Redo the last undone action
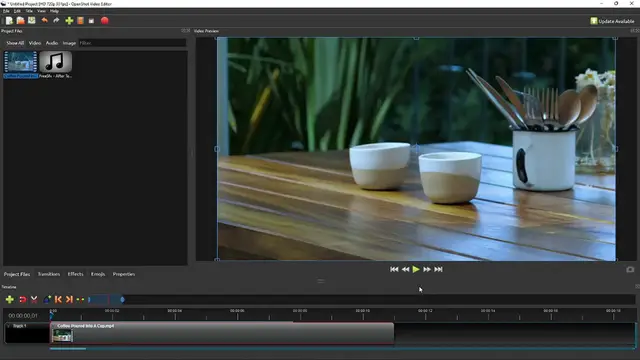The height and width of the screenshot is (360, 640). pos(56,20)
